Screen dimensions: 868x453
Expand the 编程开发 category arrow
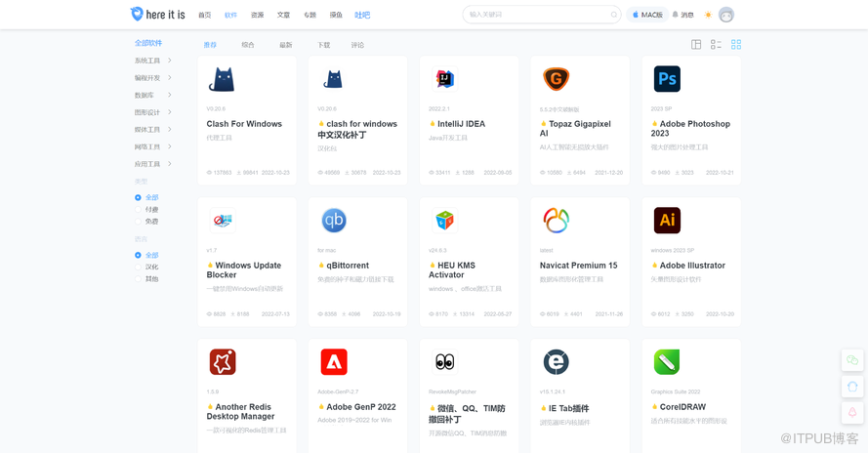169,77
